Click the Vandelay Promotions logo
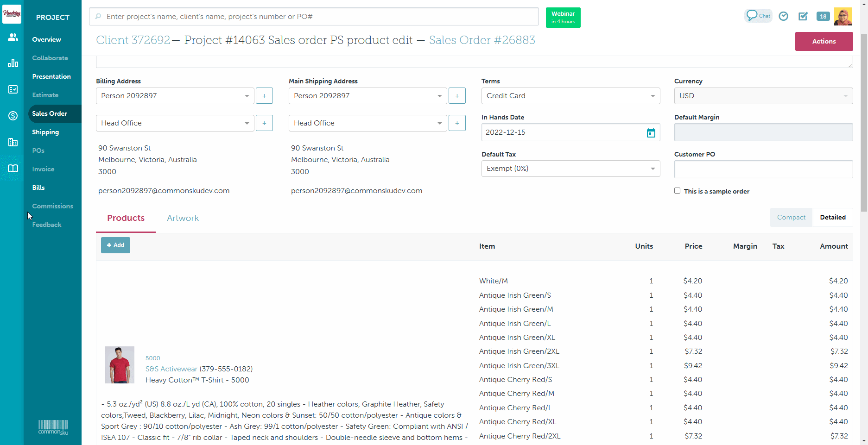Viewport: 868px width, 445px height. point(12,14)
